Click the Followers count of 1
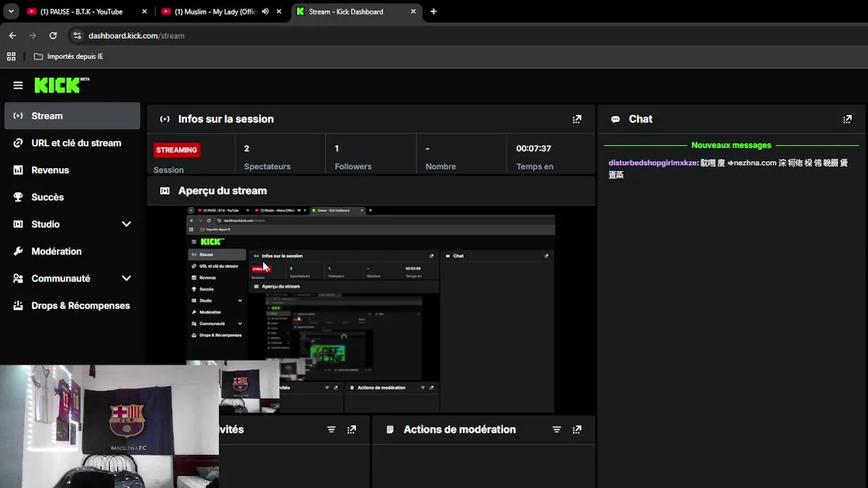The image size is (868, 488). point(337,148)
